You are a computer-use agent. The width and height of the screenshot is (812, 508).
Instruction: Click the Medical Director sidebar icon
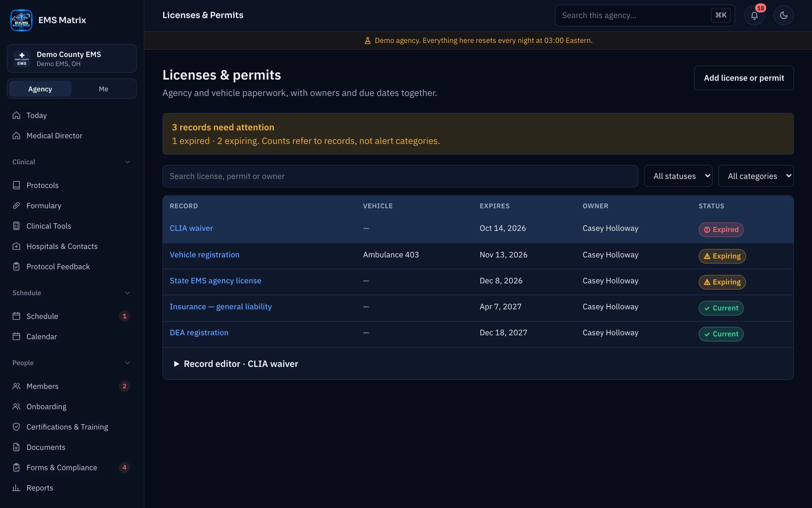point(16,135)
